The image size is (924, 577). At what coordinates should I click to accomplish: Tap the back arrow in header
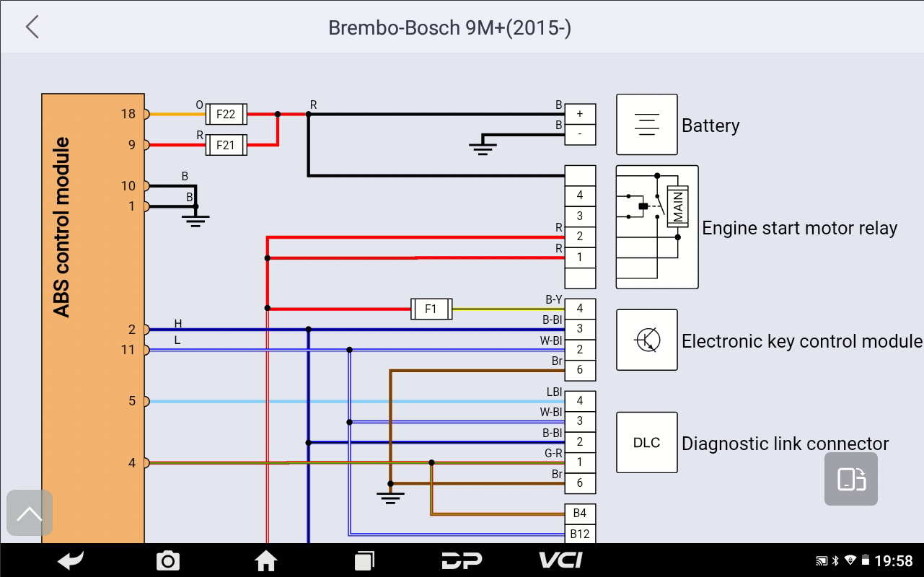[32, 27]
